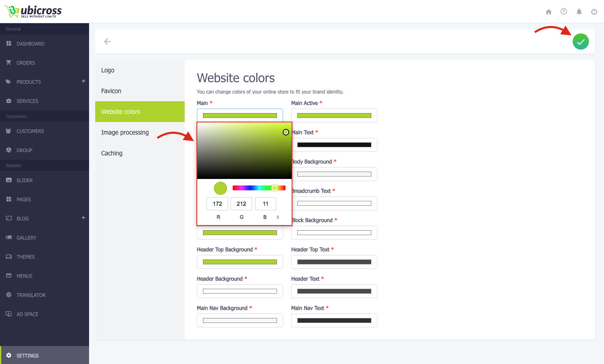Open the Header Background color swatch
Image resolution: width=604 pixels, height=364 pixels.
click(240, 291)
